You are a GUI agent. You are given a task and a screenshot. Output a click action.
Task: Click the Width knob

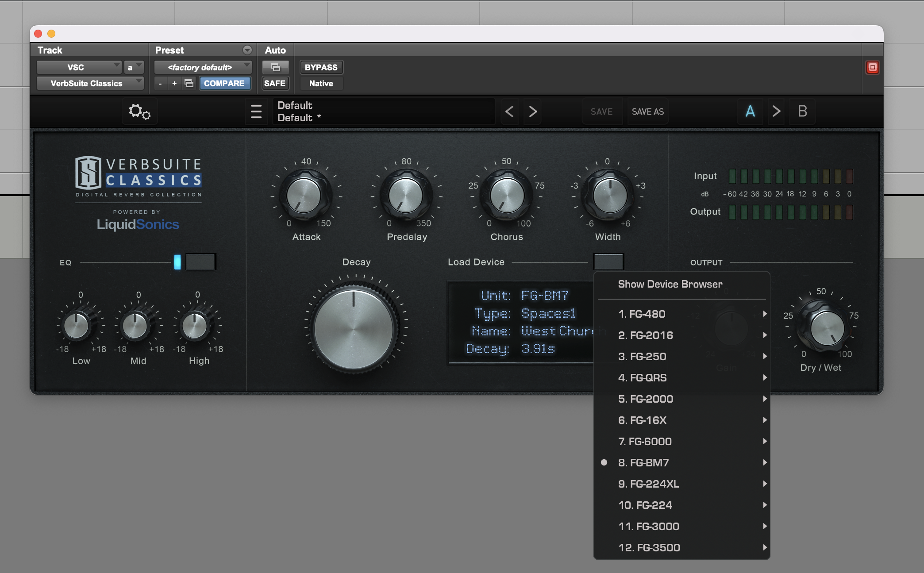(x=609, y=196)
